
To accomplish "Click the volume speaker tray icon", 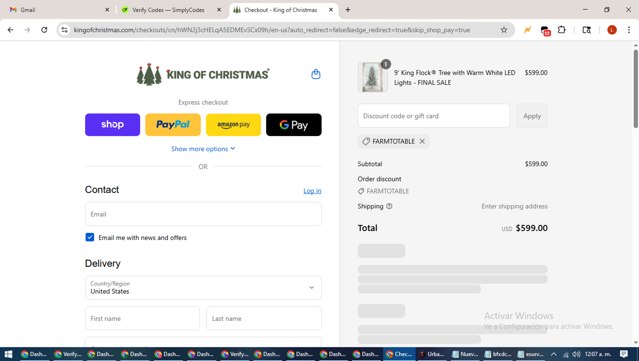I will coord(576,354).
